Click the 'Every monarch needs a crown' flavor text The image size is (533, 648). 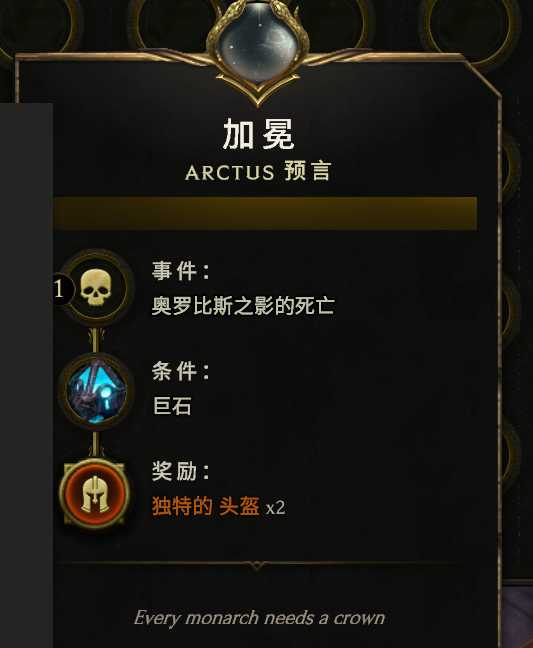point(259,618)
